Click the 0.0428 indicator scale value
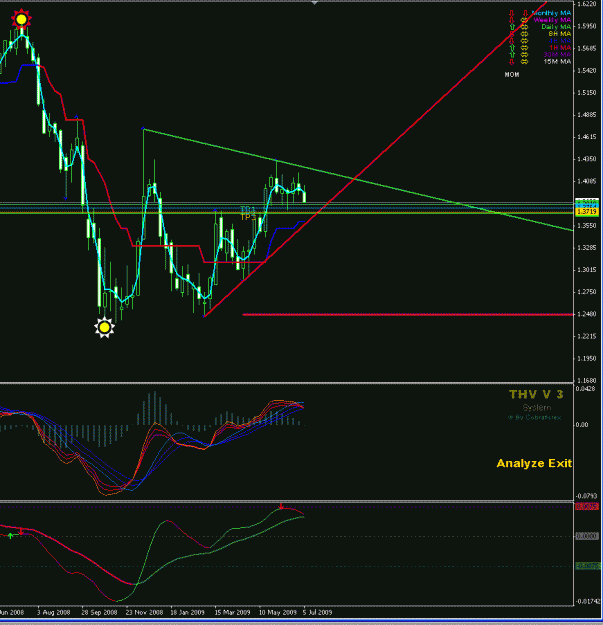Image resolution: width=603 pixels, height=625 pixels. (586, 389)
